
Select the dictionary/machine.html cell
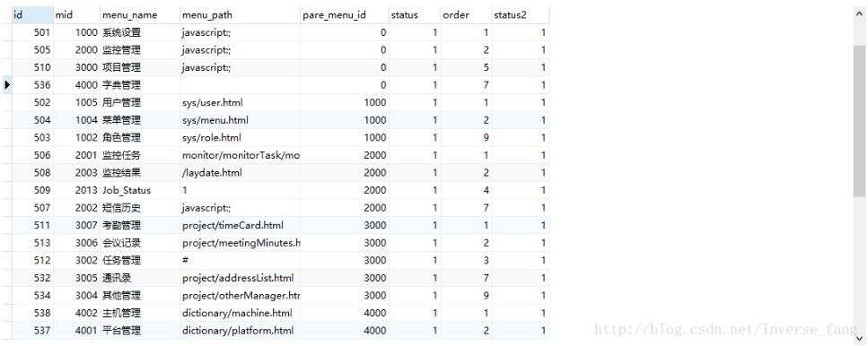[241, 313]
